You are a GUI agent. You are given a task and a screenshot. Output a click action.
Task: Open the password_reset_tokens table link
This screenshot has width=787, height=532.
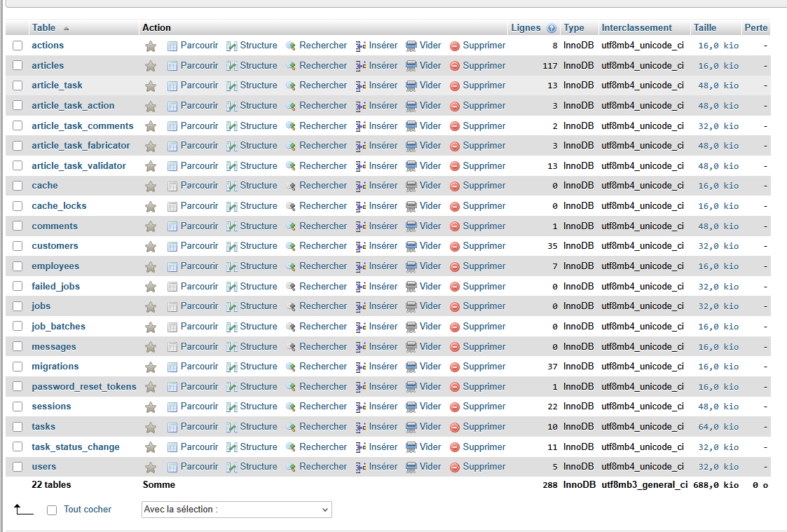point(84,387)
